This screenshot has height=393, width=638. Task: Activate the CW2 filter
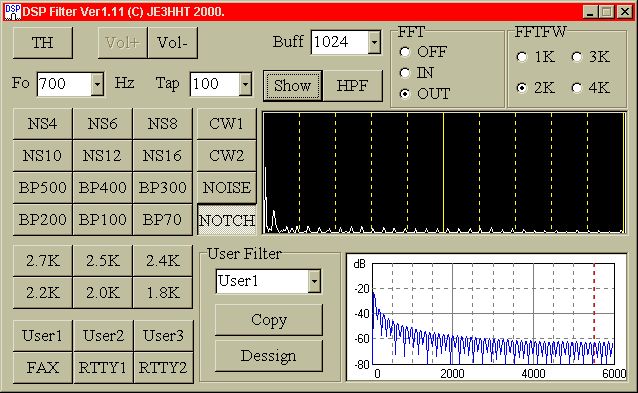pyautogui.click(x=227, y=156)
